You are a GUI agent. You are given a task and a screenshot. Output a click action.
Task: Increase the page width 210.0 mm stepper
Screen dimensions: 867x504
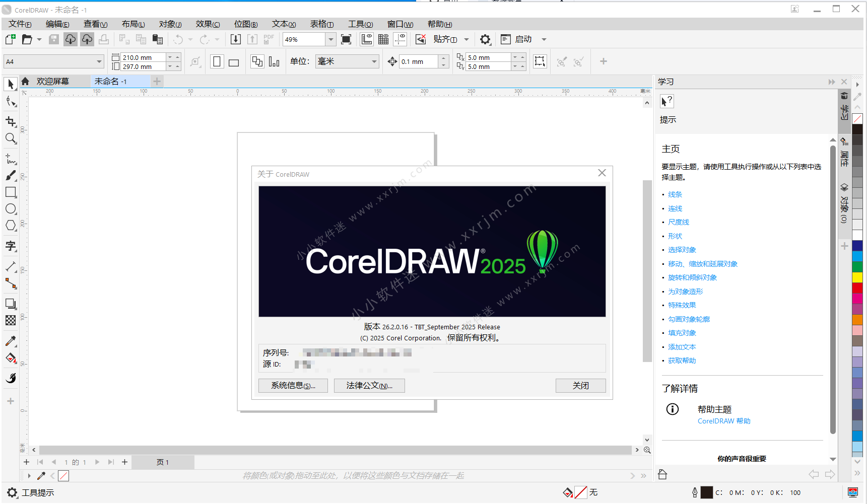point(178,57)
